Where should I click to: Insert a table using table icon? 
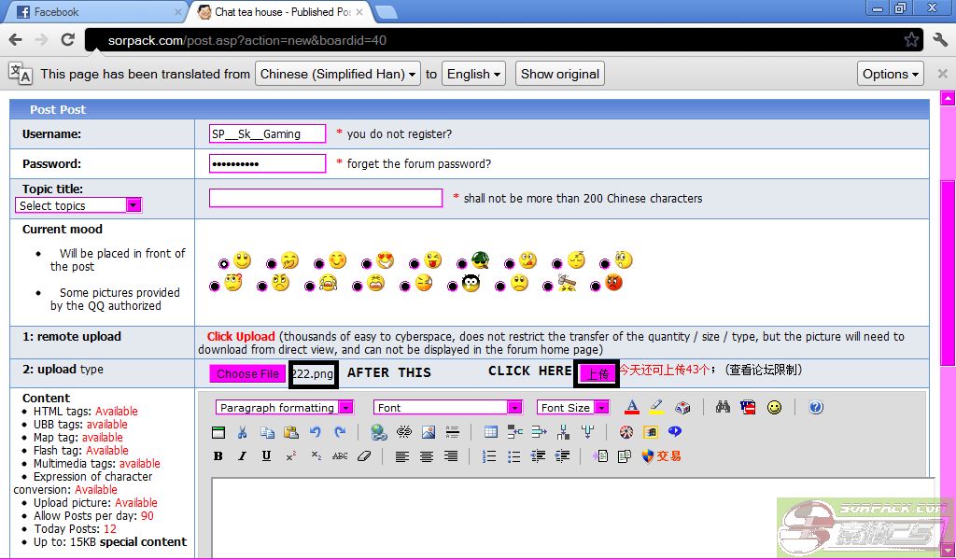pyautogui.click(x=491, y=432)
